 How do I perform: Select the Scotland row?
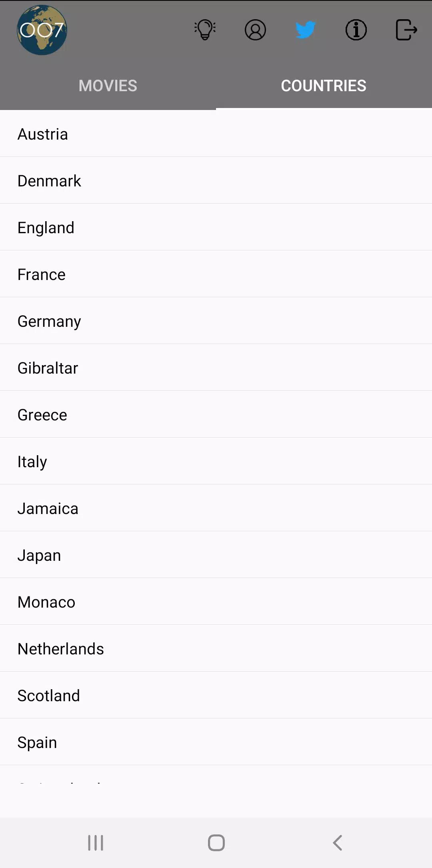216,695
